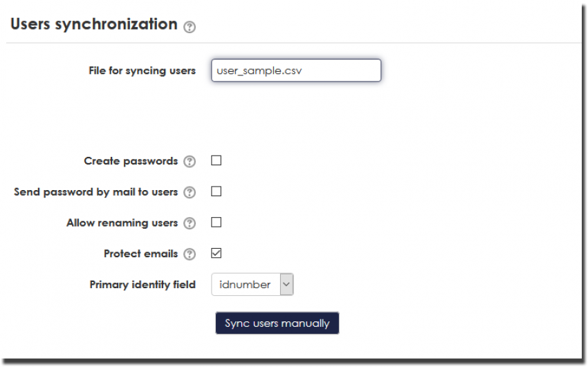Enable the Create passwords checkbox

pyautogui.click(x=216, y=161)
